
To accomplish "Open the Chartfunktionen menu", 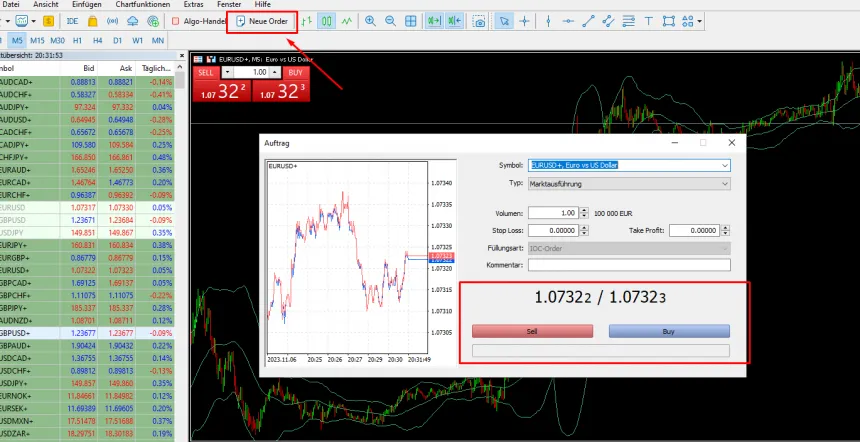I will 143,4.
